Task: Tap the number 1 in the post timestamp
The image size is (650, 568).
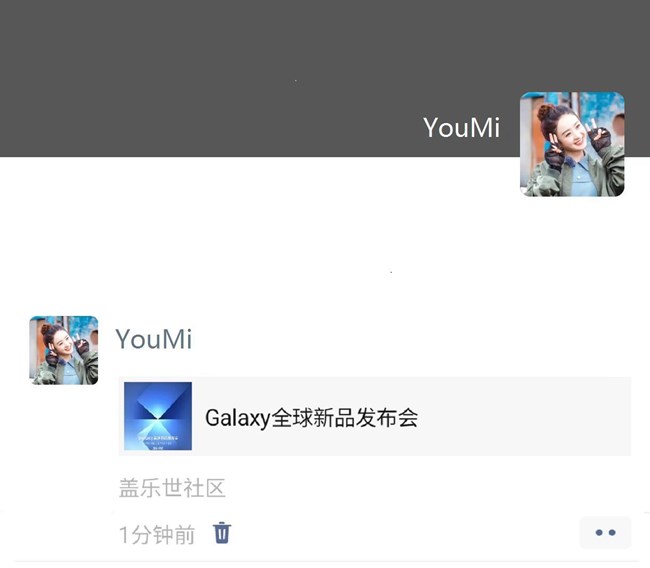Action: pos(124,534)
